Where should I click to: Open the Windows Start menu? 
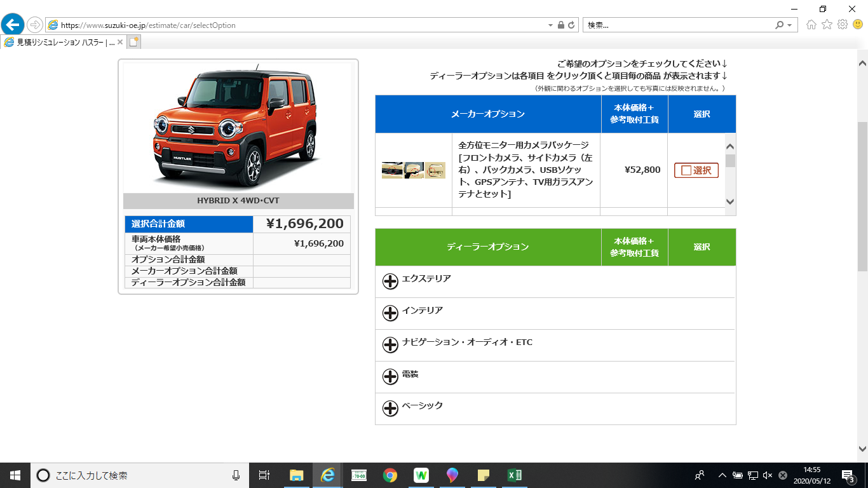[x=15, y=475]
